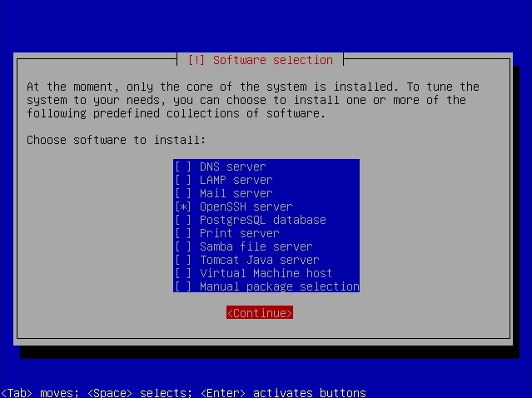This screenshot has width=532, height=398.
Task: Check the Samba file server checkbox
Action: click(183, 246)
